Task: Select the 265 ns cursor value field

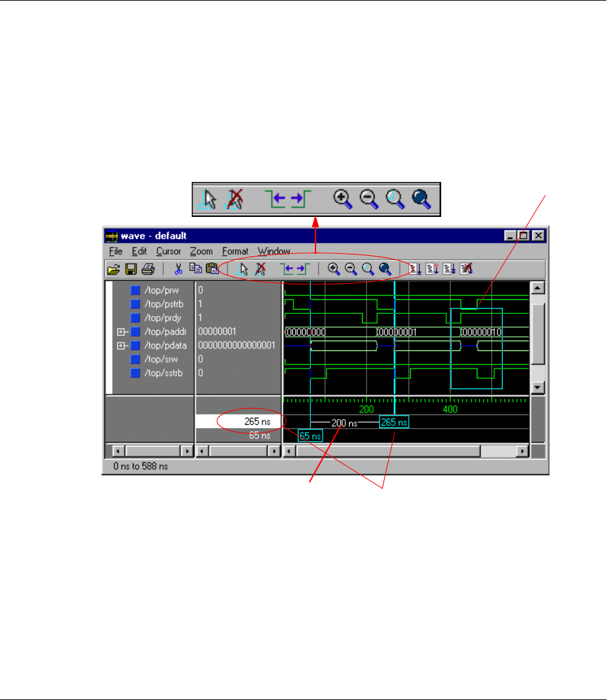Action: pyautogui.click(x=239, y=422)
